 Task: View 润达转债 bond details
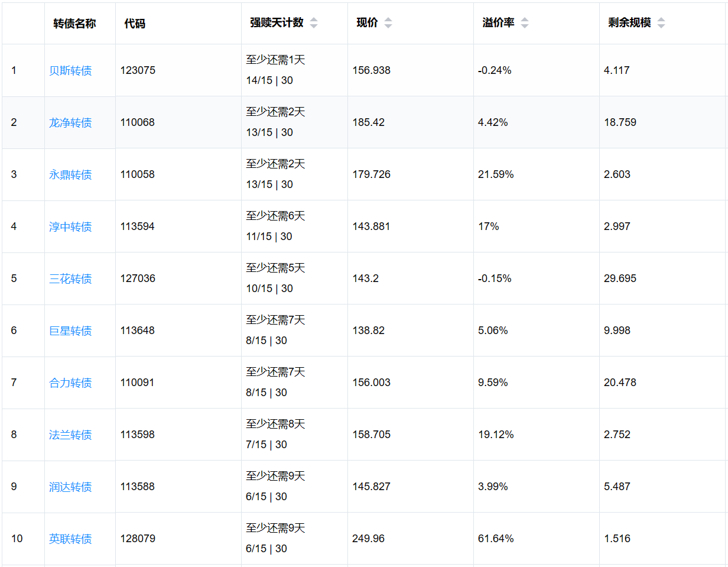(x=70, y=487)
